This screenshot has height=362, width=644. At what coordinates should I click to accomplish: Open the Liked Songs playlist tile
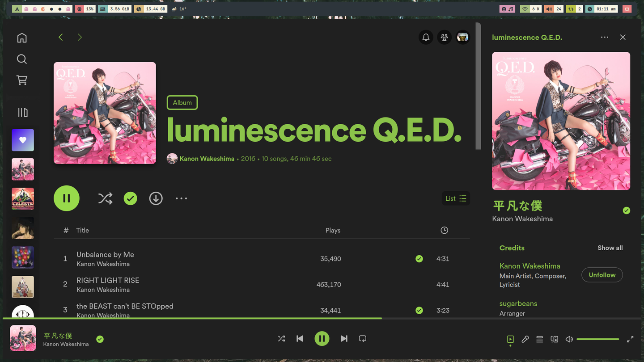pos(23,140)
